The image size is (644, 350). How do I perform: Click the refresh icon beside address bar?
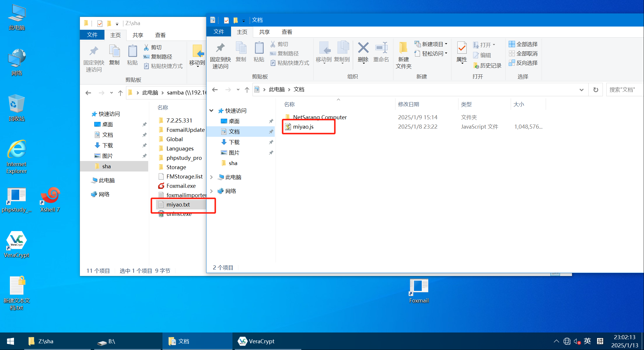click(596, 90)
